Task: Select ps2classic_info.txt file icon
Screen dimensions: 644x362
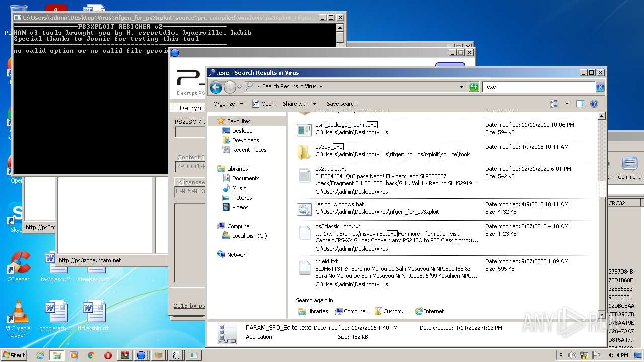Action: [304, 233]
